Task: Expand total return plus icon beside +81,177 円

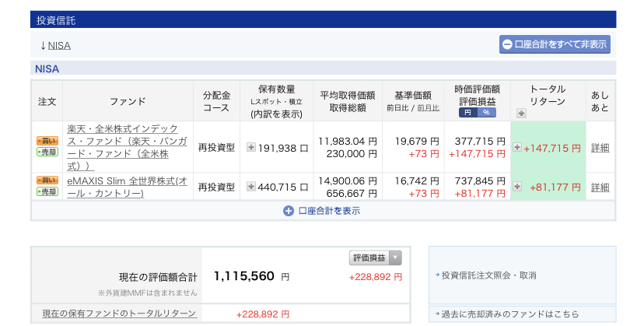Action: (x=517, y=186)
